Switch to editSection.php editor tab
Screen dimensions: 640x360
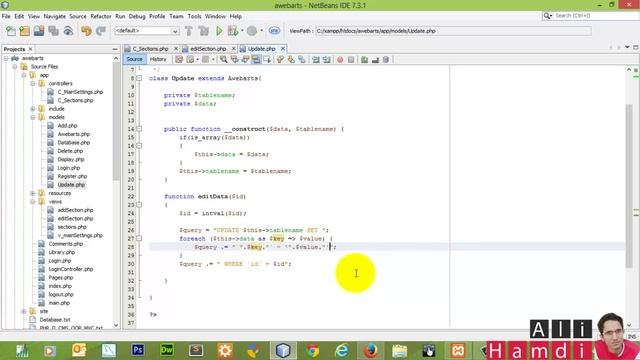tap(208, 49)
